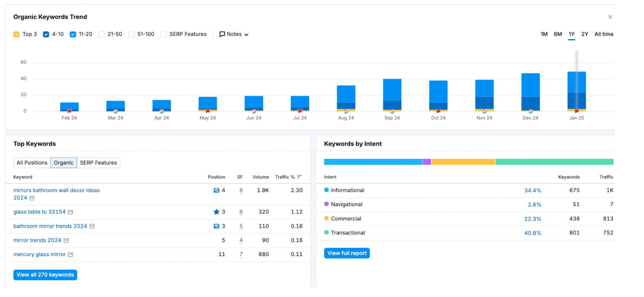
Task: Expand the Notes dropdown
Action: click(234, 34)
